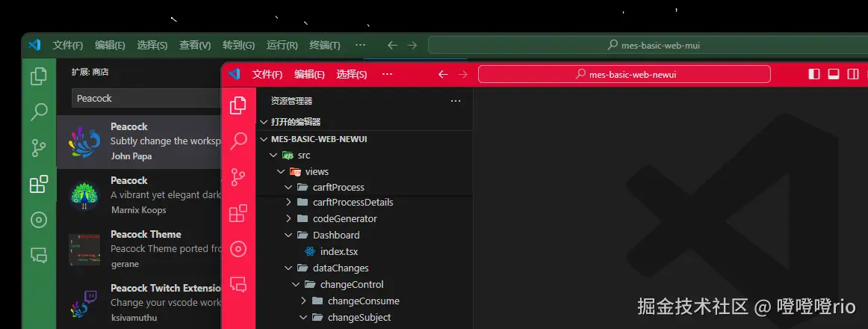
Task: Go back using the red window's left arrow
Action: point(443,74)
